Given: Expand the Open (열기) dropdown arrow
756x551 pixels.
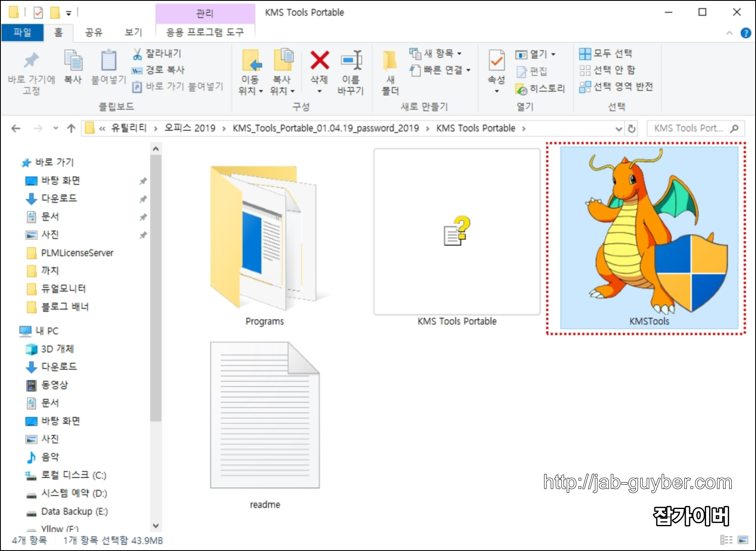Looking at the screenshot, I should tap(553, 54).
